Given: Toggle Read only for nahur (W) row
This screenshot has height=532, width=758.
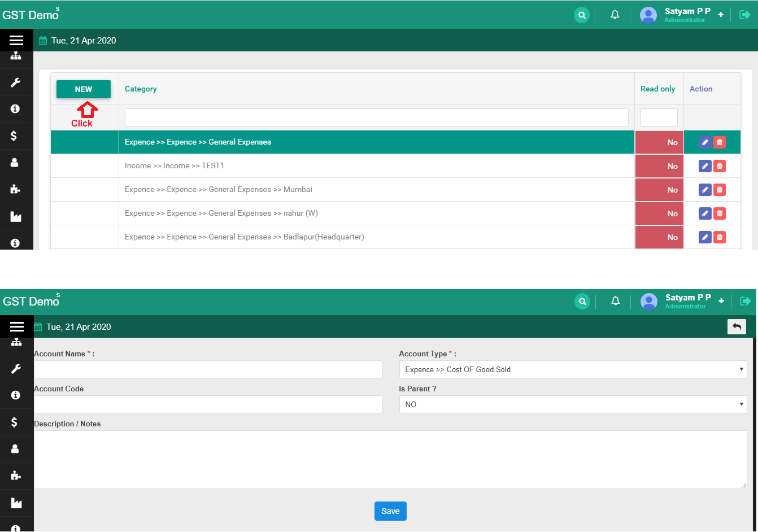Looking at the screenshot, I should [659, 213].
